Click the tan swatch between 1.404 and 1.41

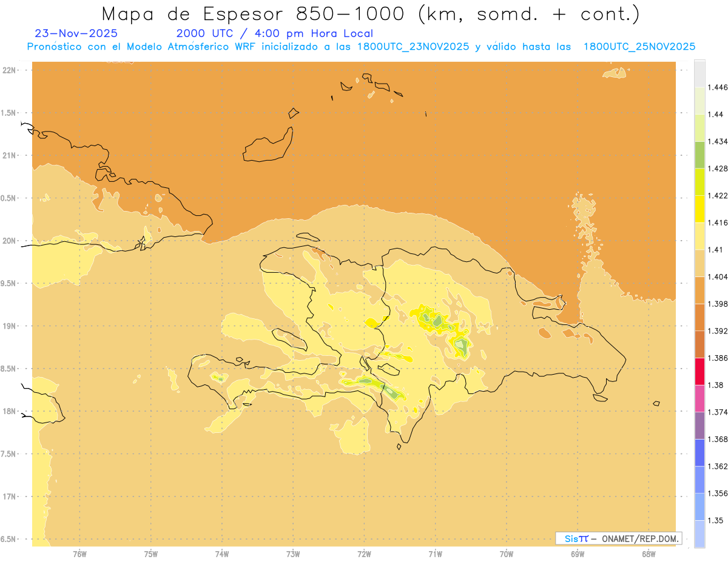coord(699,263)
